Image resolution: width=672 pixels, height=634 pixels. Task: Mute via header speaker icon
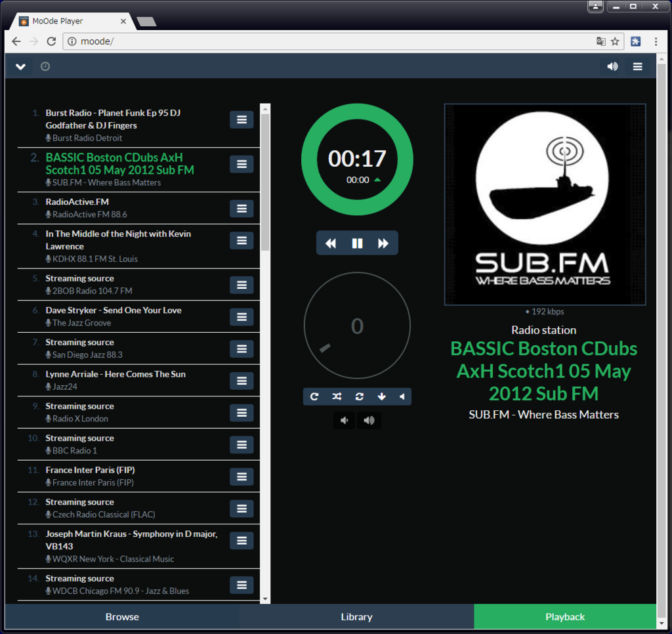(x=612, y=66)
